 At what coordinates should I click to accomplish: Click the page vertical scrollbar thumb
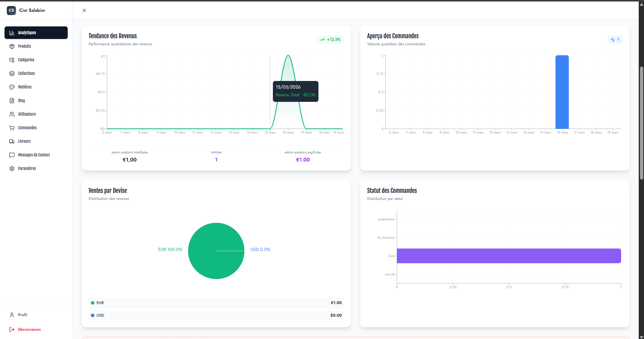[641, 123]
